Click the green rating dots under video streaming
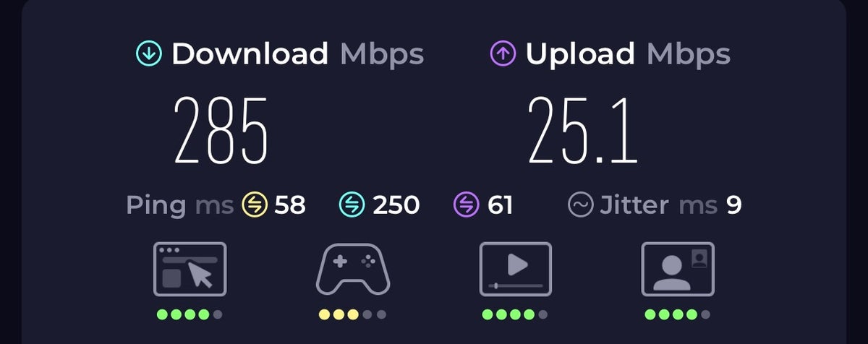Screen dimensions: 868x344 [x=516, y=314]
